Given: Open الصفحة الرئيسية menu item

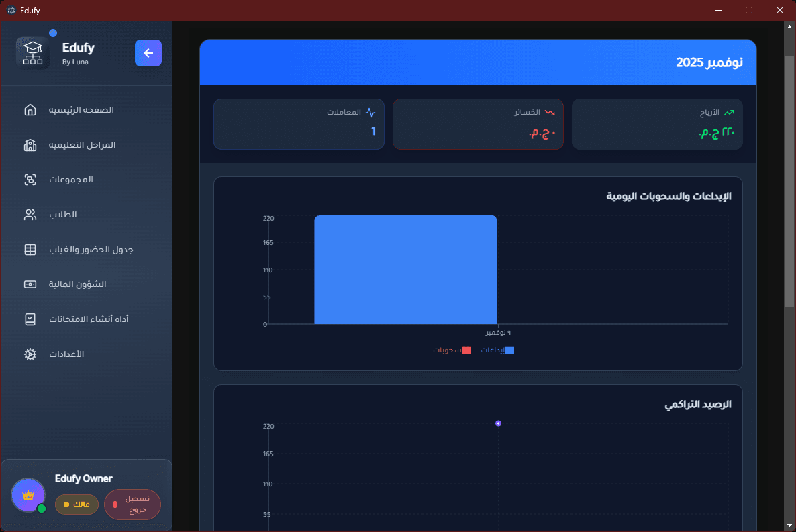Looking at the screenshot, I should coord(81,110).
